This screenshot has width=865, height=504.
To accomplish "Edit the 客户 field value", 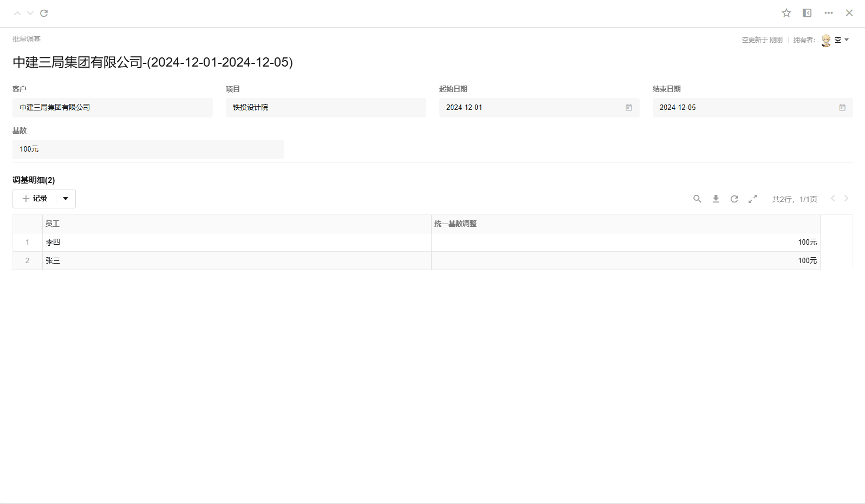I will (113, 108).
